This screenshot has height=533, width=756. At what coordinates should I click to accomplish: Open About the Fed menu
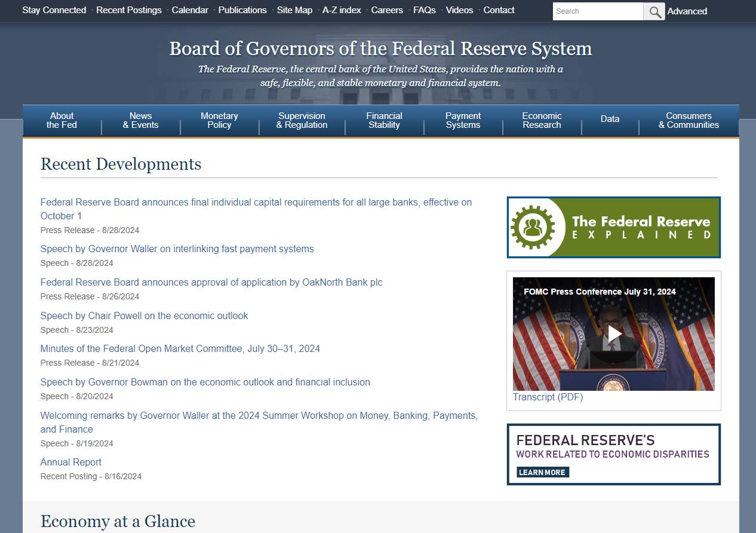click(62, 120)
